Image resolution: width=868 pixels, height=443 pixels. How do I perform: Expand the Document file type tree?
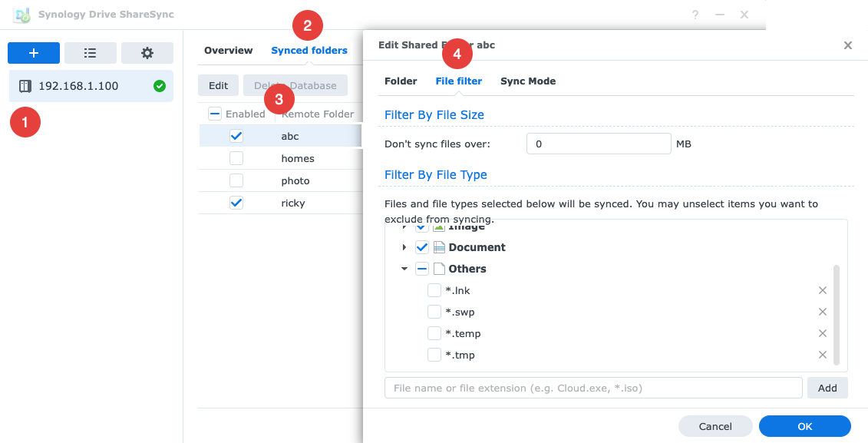[x=404, y=246]
